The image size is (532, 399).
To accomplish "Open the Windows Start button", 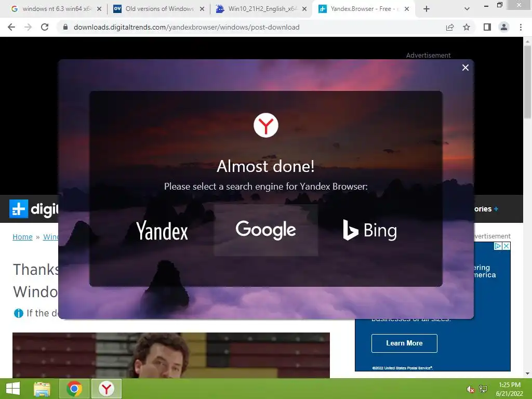I will [x=13, y=389].
